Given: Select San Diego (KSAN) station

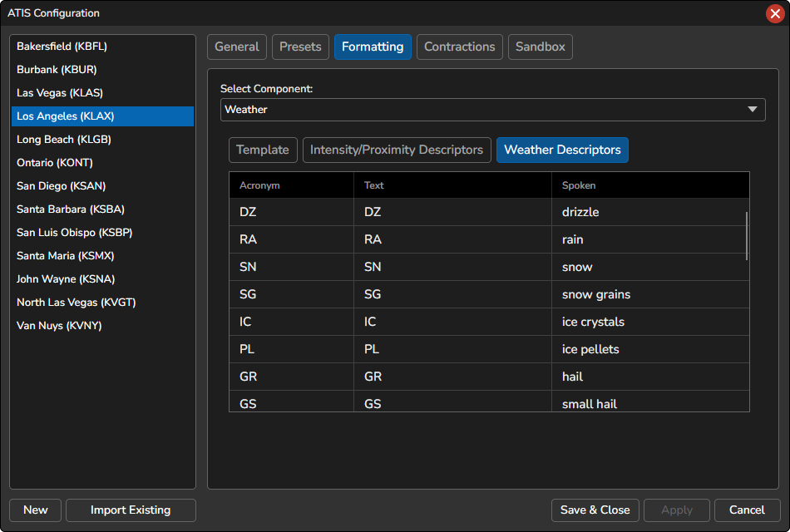Looking at the screenshot, I should tap(62, 186).
